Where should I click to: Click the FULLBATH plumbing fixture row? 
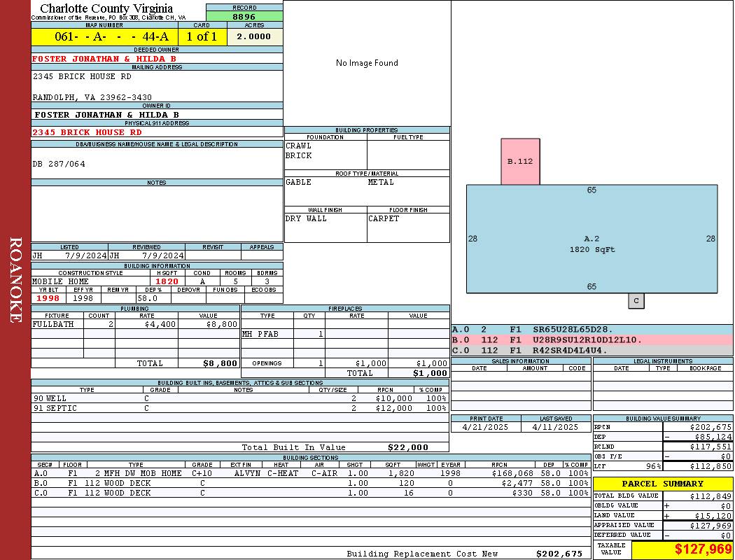click(136, 324)
